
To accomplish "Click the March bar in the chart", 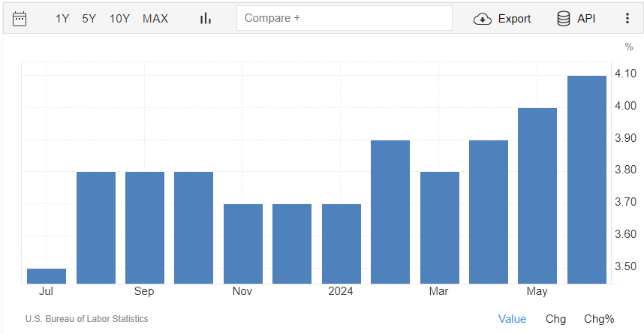I will [440, 227].
